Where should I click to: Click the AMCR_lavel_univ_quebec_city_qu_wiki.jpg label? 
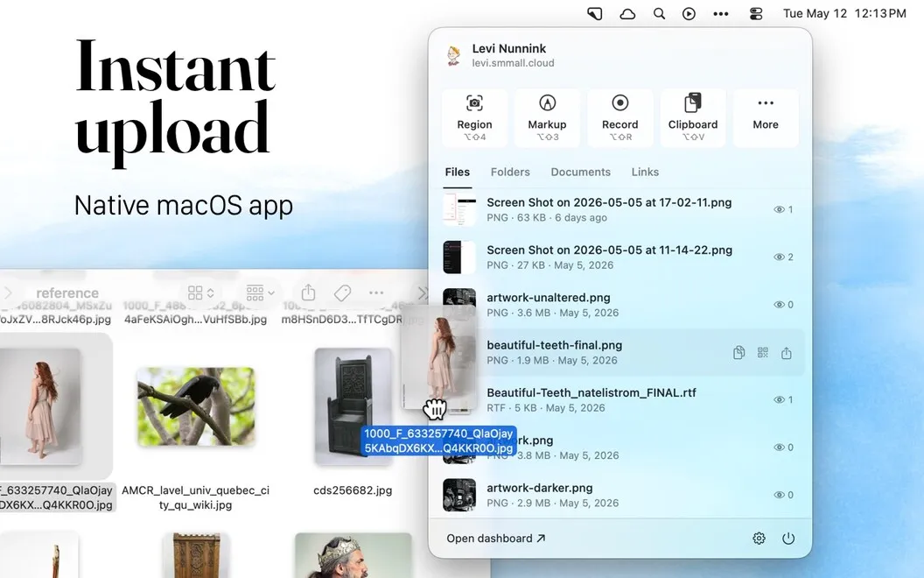coord(195,497)
